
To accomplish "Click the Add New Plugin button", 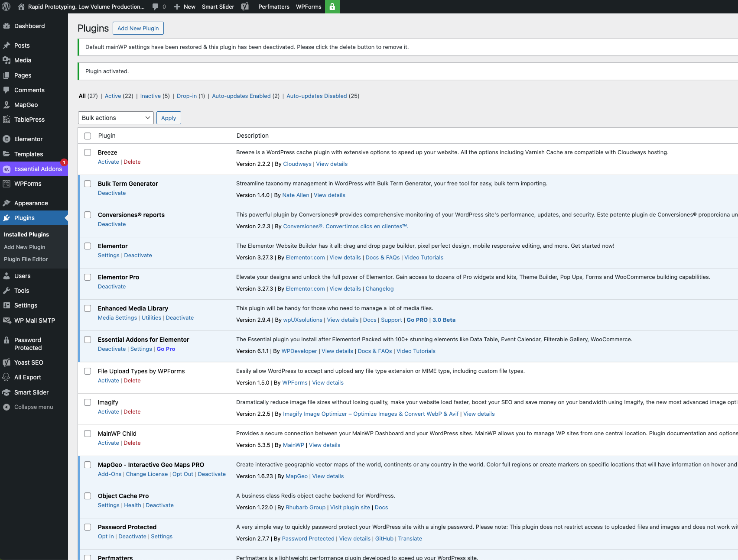I will click(x=138, y=28).
